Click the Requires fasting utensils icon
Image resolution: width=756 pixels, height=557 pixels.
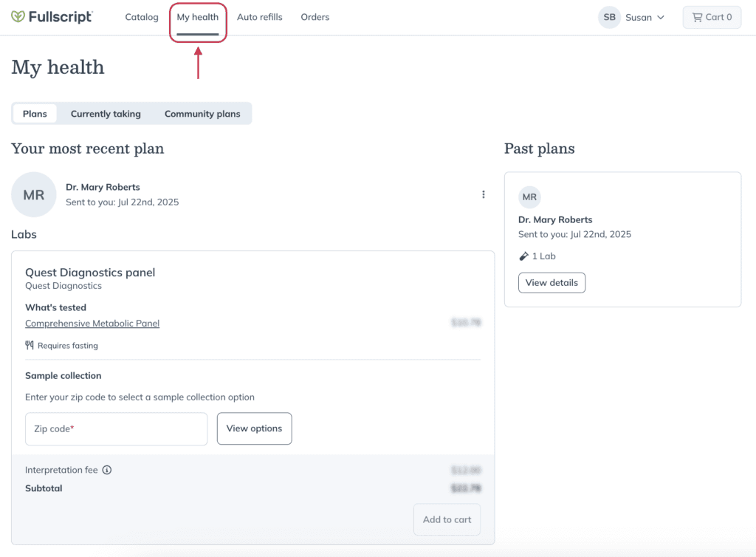coord(30,345)
